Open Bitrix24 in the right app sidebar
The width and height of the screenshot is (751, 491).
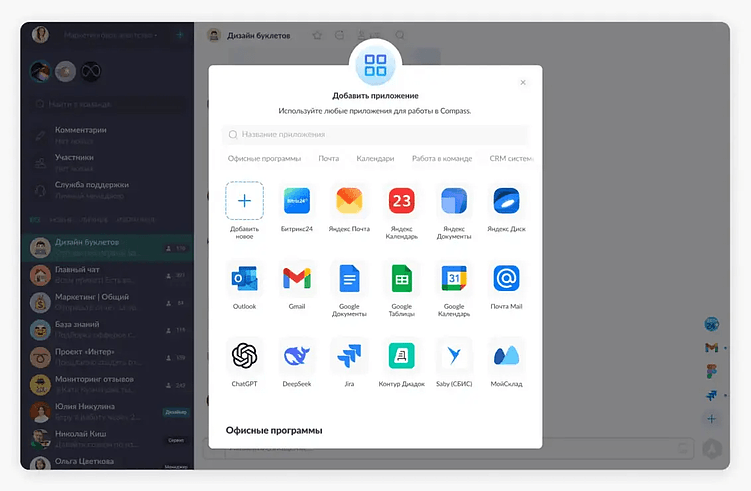pyautogui.click(x=712, y=324)
